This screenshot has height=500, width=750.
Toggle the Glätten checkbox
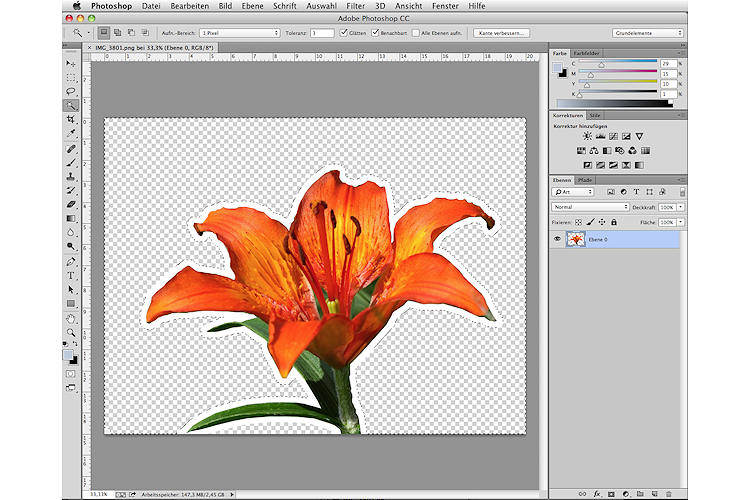(345, 33)
